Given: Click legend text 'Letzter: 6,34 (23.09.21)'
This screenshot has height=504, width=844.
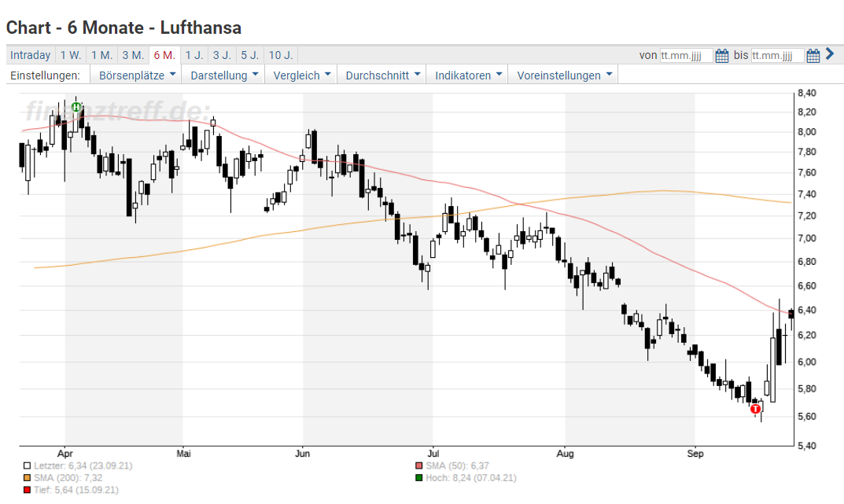Looking at the screenshot, I should [x=83, y=465].
